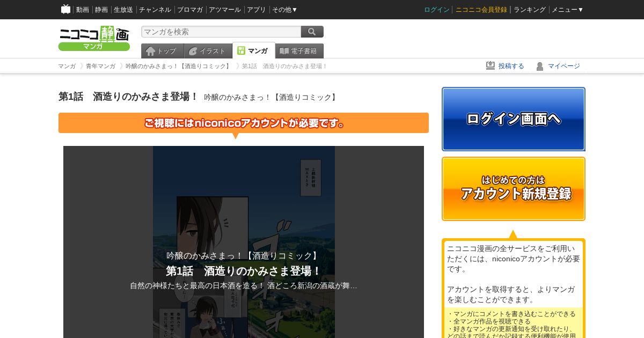Open the ニコニコ静画 マンガ logo

[94, 38]
